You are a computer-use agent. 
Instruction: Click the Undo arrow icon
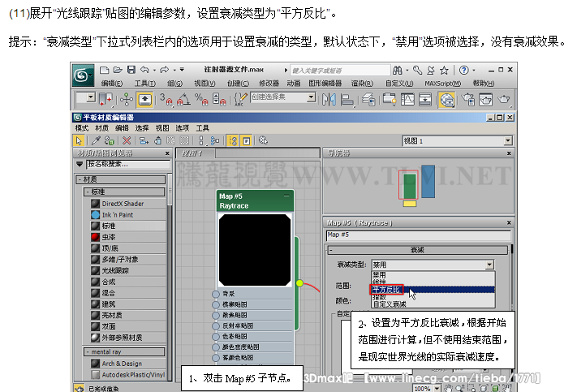point(144,70)
